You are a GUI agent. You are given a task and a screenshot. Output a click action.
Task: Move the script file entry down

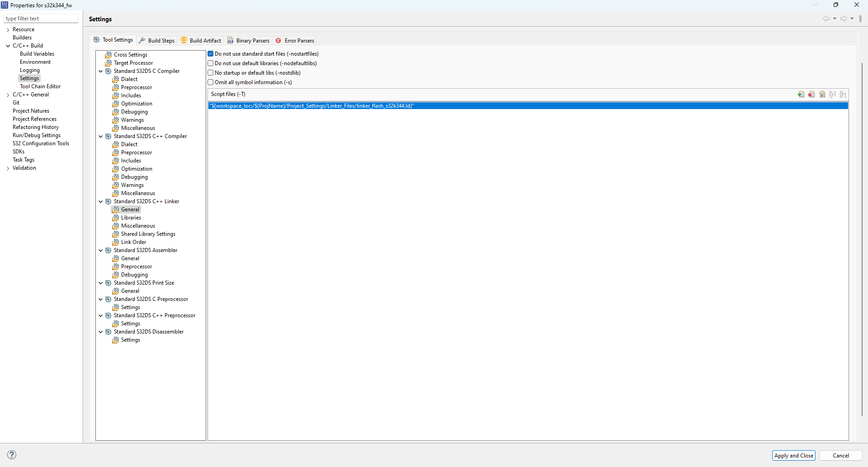(x=843, y=94)
